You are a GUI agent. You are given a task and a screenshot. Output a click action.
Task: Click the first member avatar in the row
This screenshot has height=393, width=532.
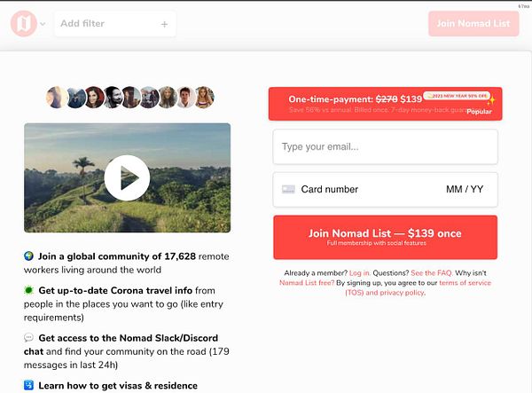(57, 97)
